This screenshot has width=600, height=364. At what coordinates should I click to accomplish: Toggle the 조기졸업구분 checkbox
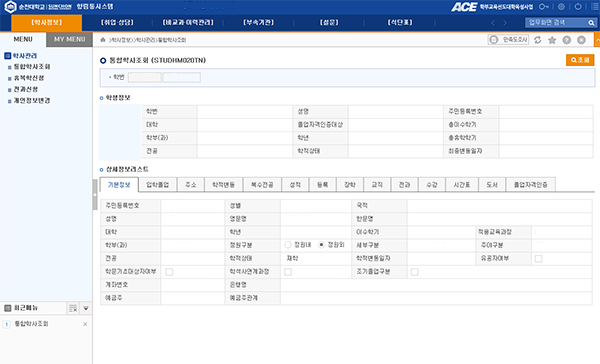(414, 272)
